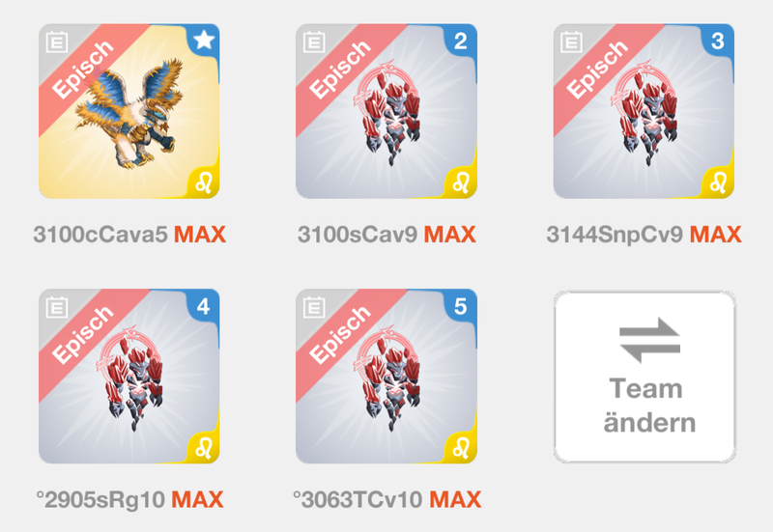
Task: Click slot number 2 badge
Action: click(x=461, y=41)
